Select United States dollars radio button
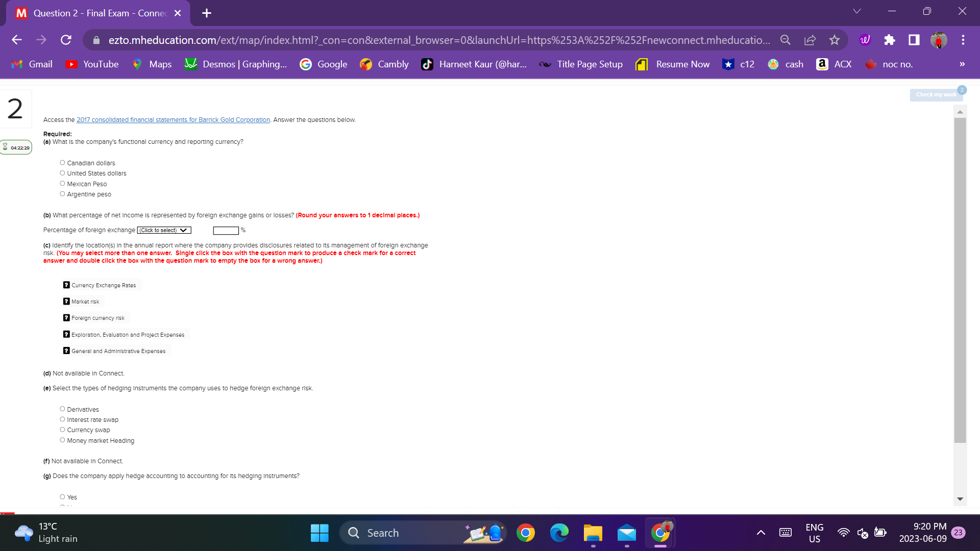The width and height of the screenshot is (980, 551). [x=62, y=173]
